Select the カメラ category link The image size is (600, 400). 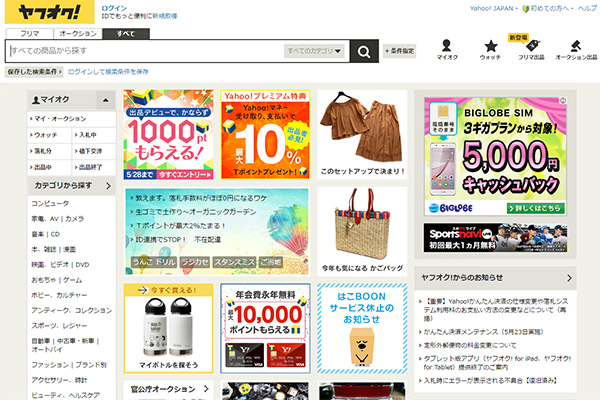click(x=74, y=219)
